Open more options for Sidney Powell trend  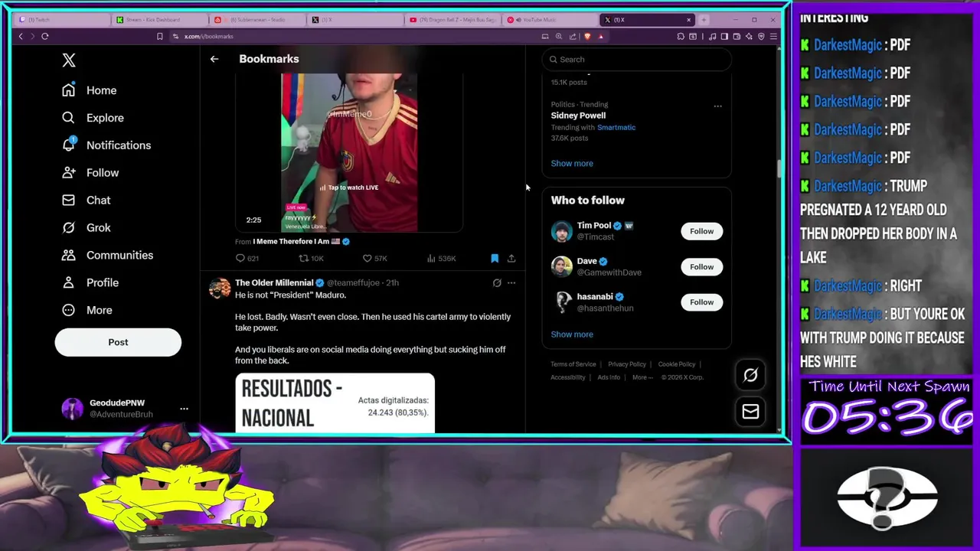tap(717, 106)
